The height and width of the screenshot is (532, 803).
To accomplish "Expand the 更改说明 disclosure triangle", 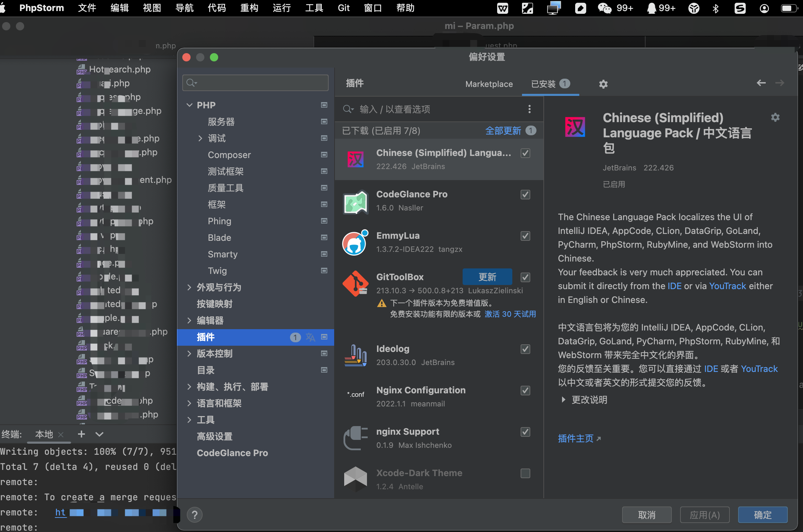I will coord(563,400).
